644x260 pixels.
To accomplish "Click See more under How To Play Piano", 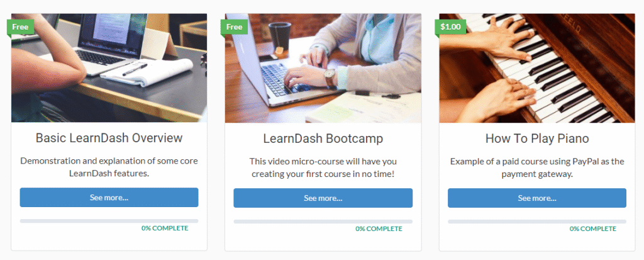I will pyautogui.click(x=537, y=198).
